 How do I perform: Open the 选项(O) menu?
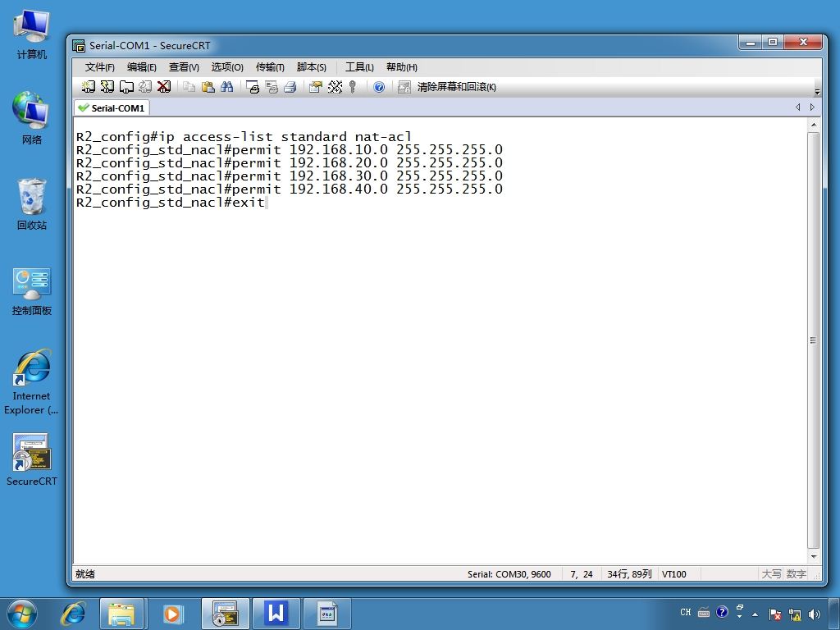point(227,67)
